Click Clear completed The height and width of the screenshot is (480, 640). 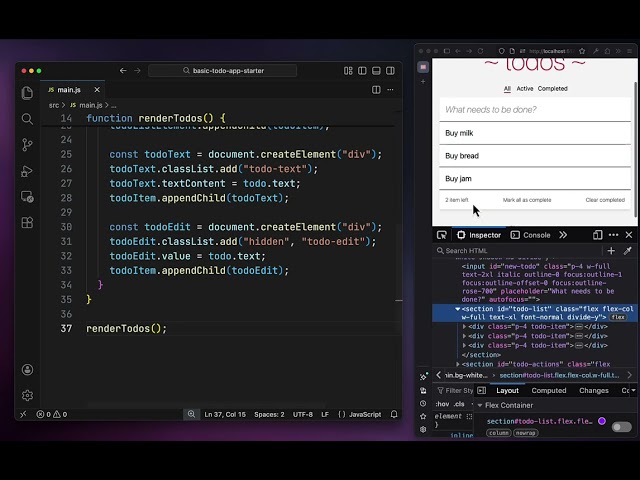[605, 200]
